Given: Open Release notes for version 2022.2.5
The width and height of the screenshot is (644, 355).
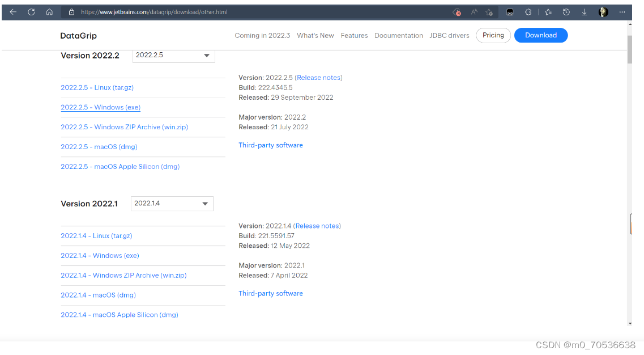Looking at the screenshot, I should click(x=319, y=78).
